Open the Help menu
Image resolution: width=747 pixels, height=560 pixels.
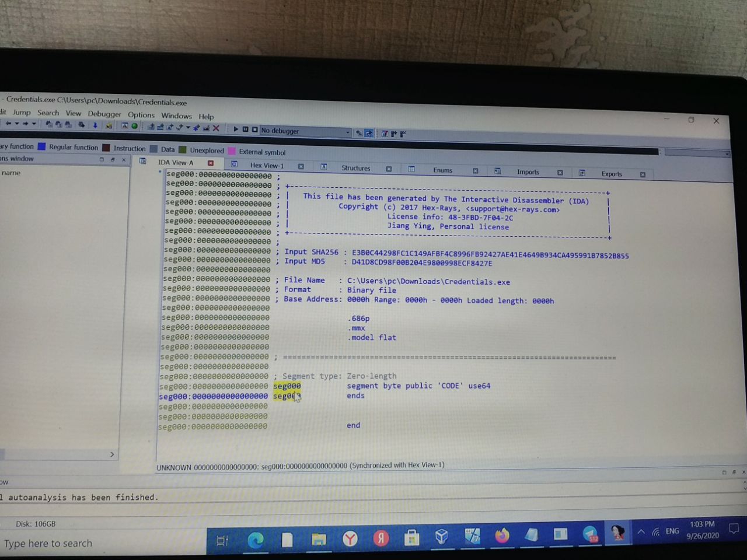(206, 116)
